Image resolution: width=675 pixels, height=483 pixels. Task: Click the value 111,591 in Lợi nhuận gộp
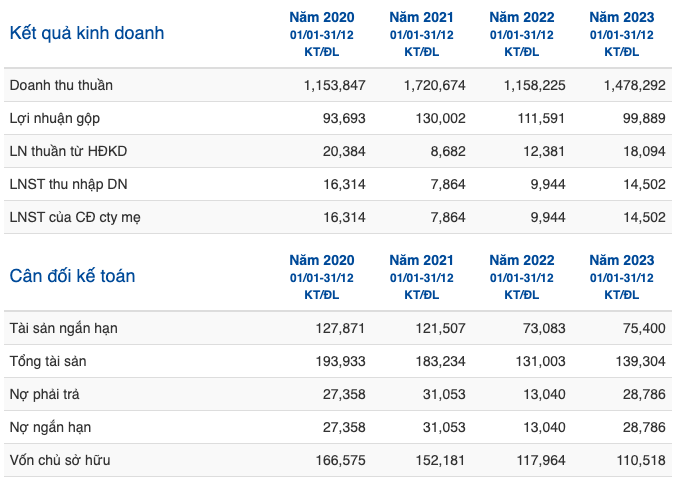541,118
